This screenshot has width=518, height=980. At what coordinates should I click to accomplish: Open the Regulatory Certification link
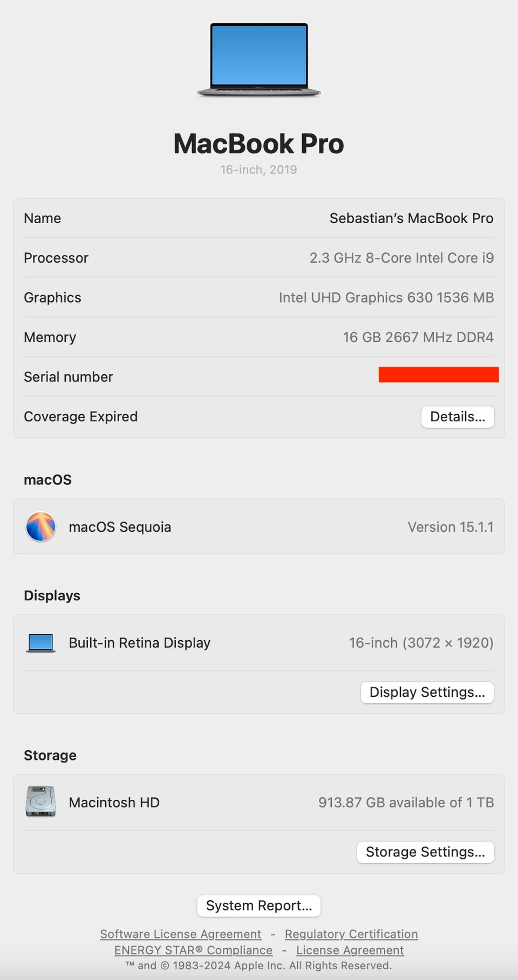pos(351,934)
